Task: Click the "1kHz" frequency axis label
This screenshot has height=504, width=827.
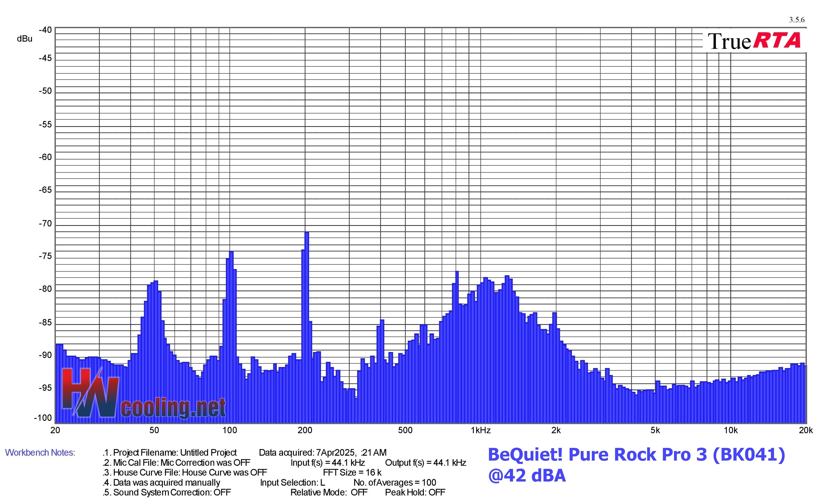Action: (x=481, y=430)
